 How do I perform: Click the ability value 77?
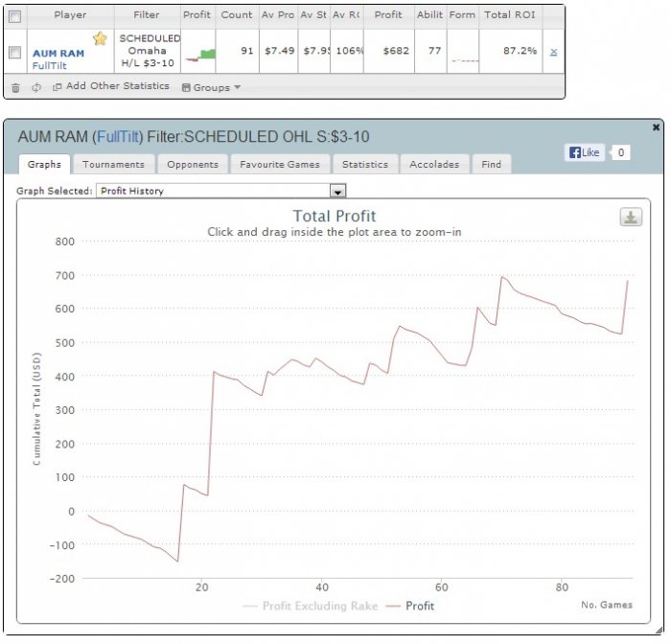[434, 51]
